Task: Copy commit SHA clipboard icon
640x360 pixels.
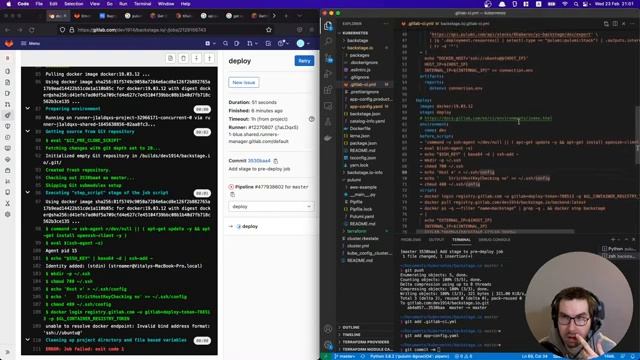Action: pos(276,161)
